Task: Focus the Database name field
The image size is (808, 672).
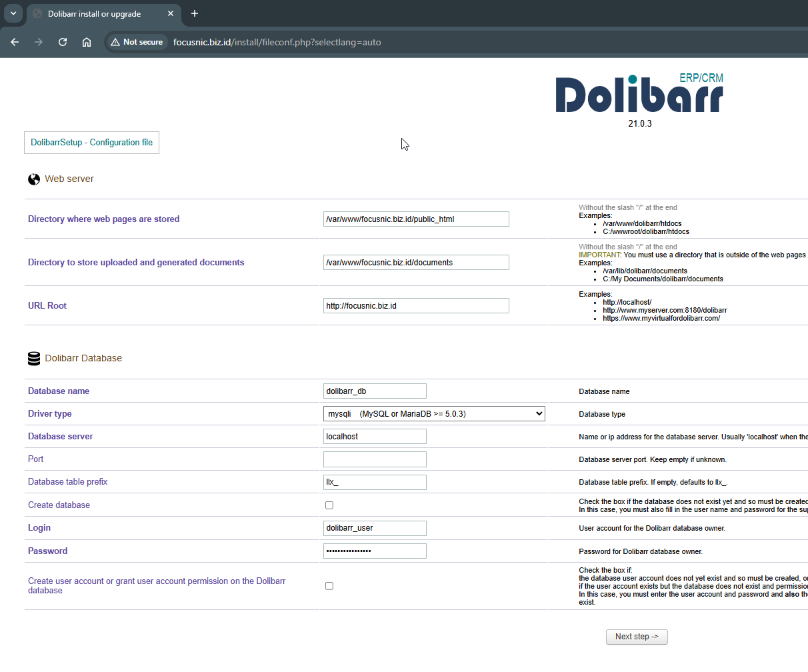Action: [375, 391]
